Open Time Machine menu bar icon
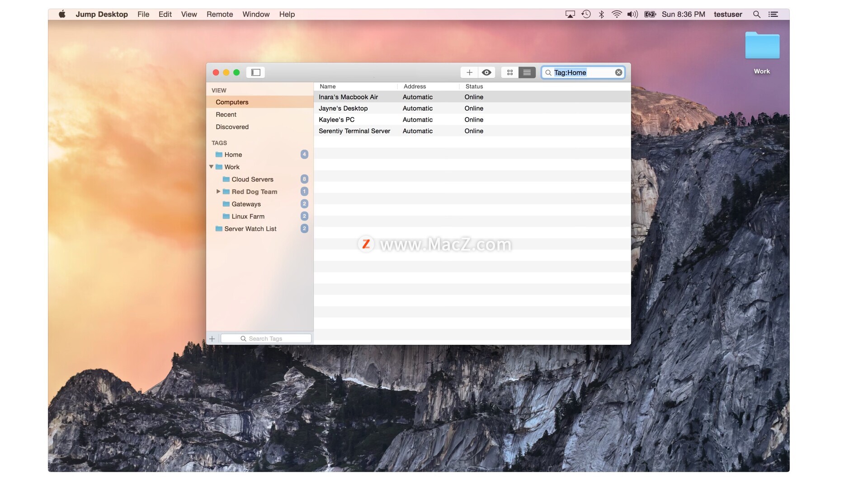Viewport: 868px width, 488px height. point(586,14)
